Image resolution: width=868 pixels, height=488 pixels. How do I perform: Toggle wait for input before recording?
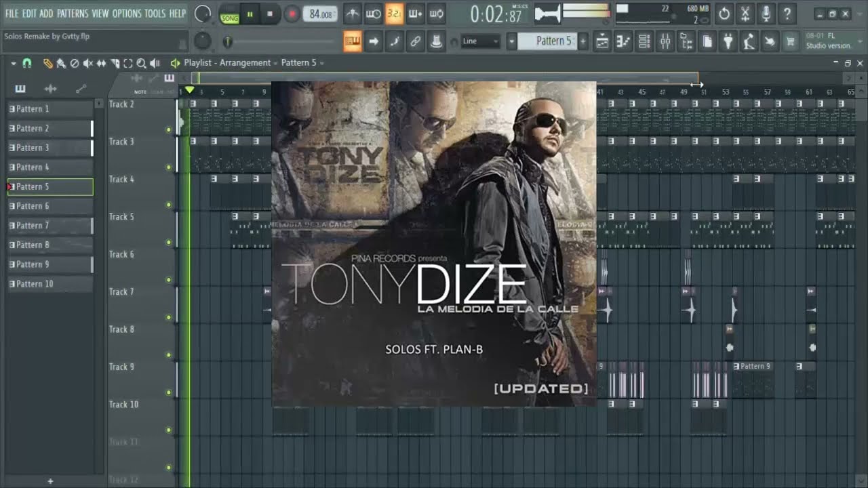tap(373, 14)
